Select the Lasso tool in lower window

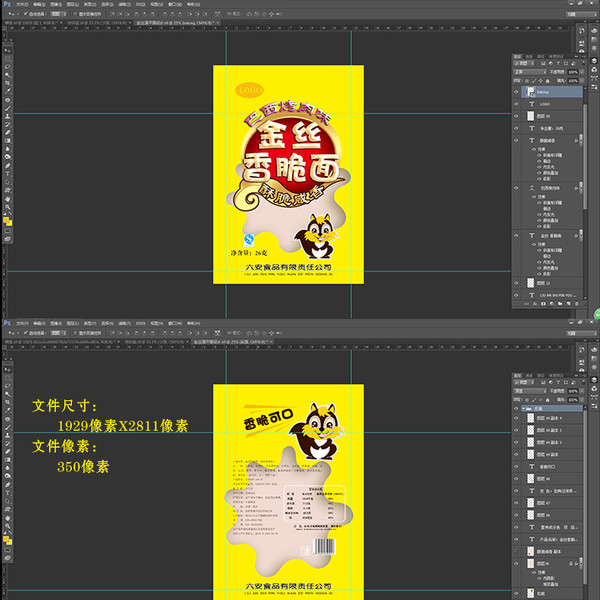(7, 386)
